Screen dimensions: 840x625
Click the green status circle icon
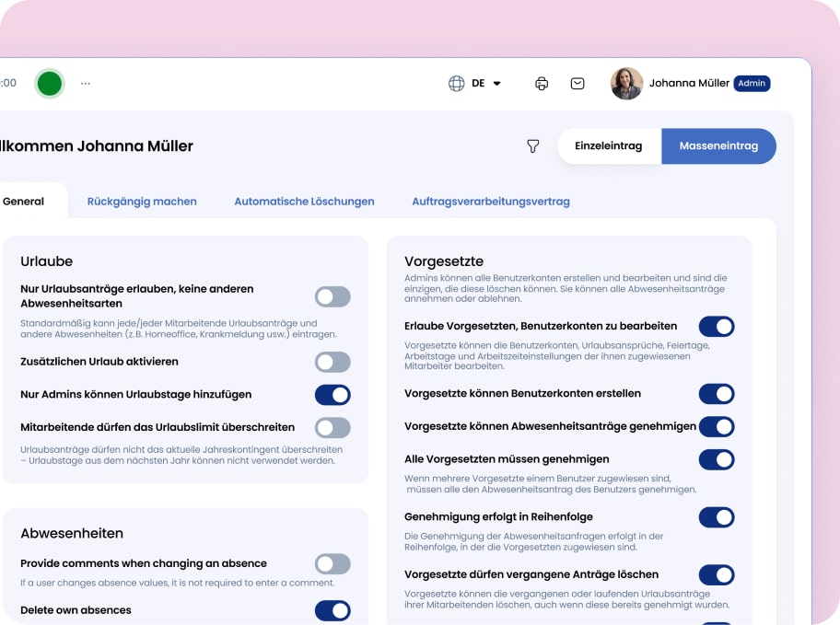click(x=50, y=84)
